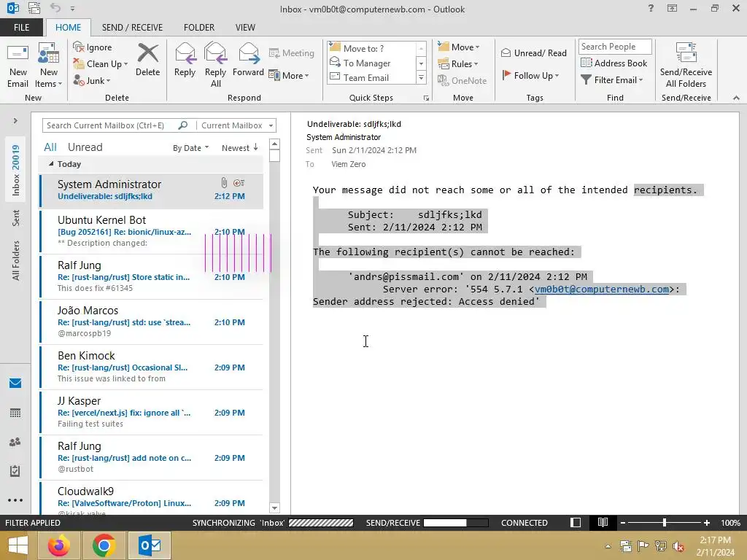Show All messages filter
Image resolution: width=747 pixels, height=560 pixels.
[50, 147]
